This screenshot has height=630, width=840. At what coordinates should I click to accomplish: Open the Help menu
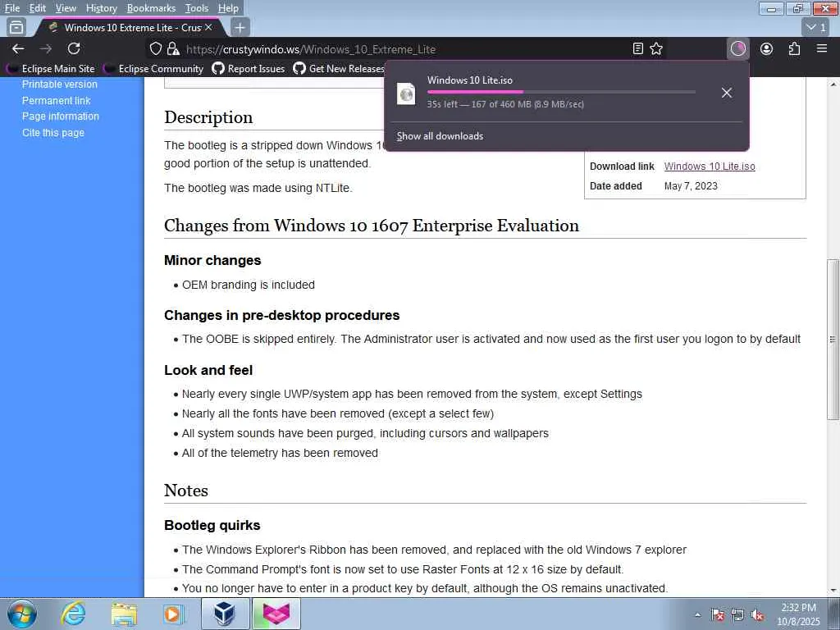click(228, 8)
